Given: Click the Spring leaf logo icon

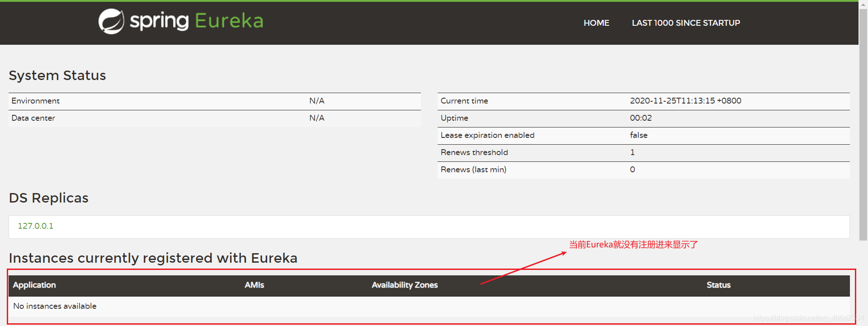Looking at the screenshot, I should [111, 21].
